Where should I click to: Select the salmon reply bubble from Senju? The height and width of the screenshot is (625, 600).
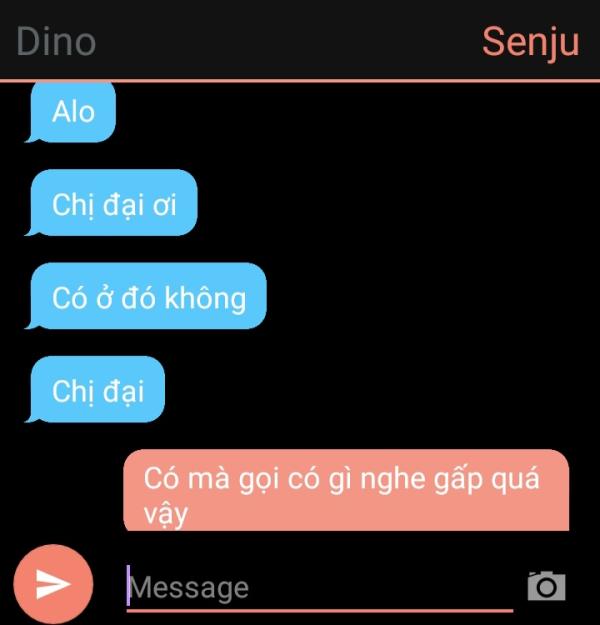pyautogui.click(x=346, y=490)
